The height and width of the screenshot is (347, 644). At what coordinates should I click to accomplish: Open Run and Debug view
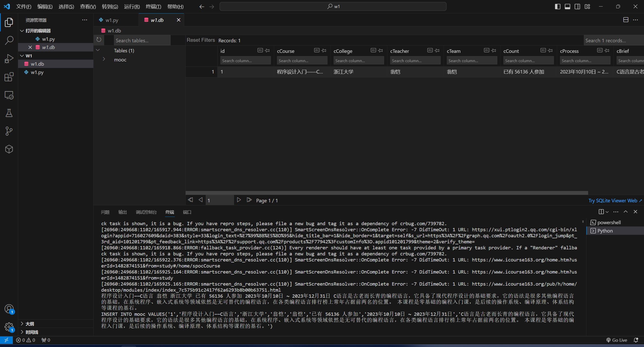tap(9, 59)
